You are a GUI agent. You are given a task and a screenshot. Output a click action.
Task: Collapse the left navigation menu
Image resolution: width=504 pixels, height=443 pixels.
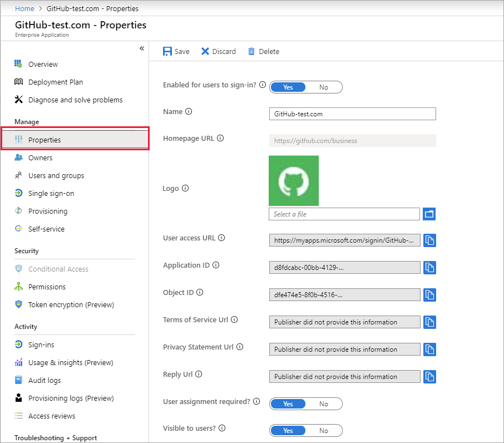[142, 48]
